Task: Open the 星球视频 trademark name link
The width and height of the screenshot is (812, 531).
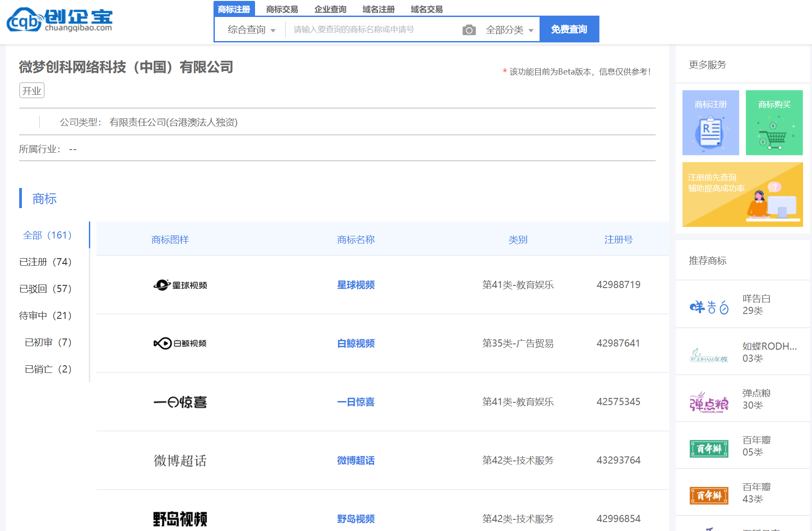Action: 356,285
